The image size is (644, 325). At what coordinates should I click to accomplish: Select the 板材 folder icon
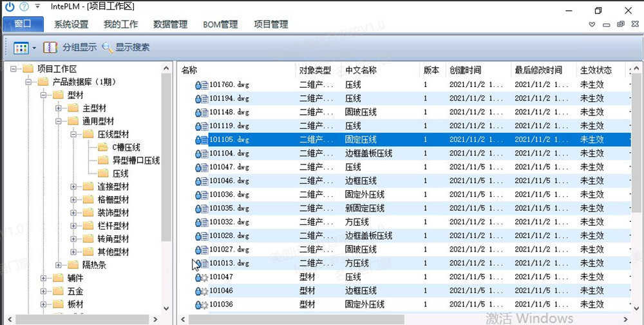point(58,304)
